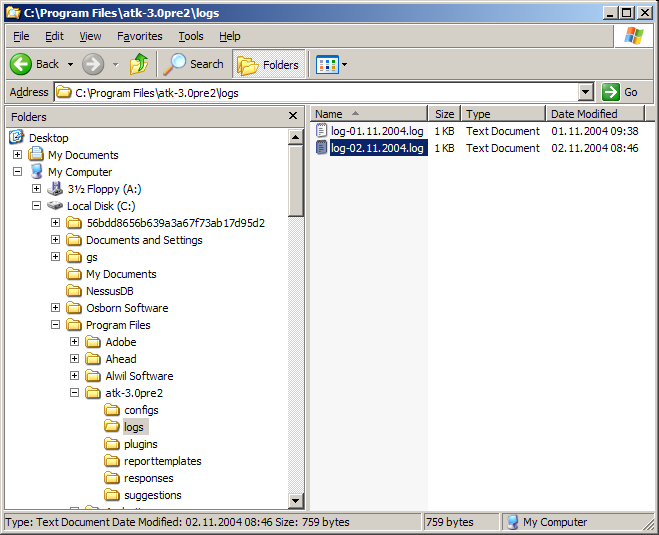Collapse the atk-3.0pre2 folder node
The width and height of the screenshot is (659, 535).
click(x=74, y=393)
